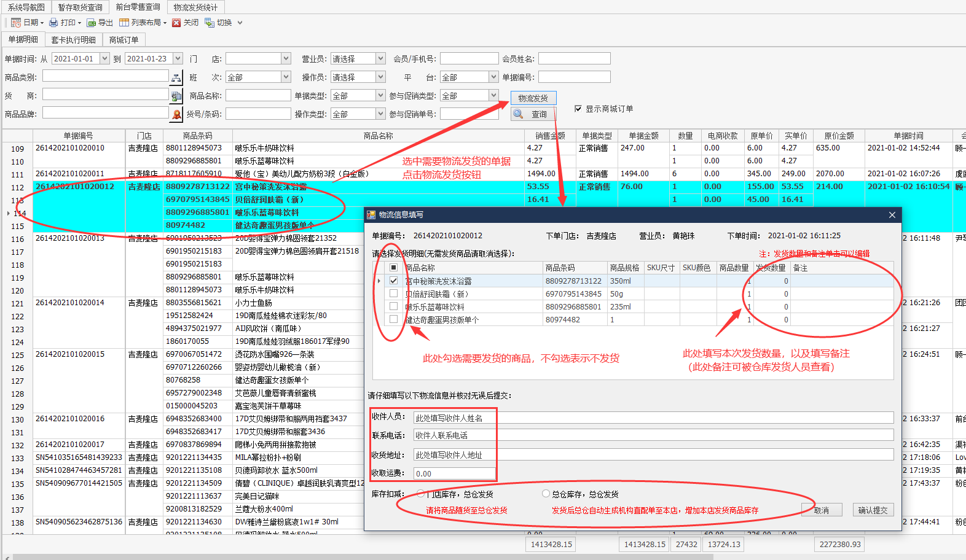966x560 pixels.
Task: Click the 会员/手机号 input field
Action: pos(469,58)
